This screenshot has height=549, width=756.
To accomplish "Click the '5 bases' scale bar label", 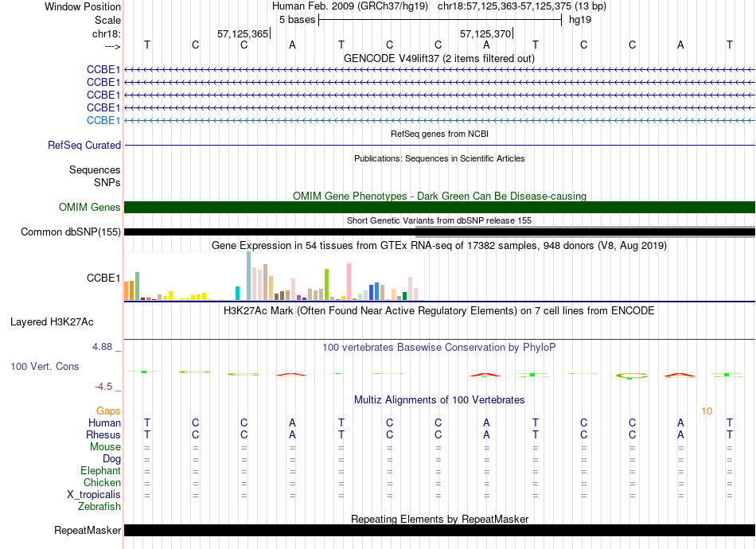I will pos(297,20).
